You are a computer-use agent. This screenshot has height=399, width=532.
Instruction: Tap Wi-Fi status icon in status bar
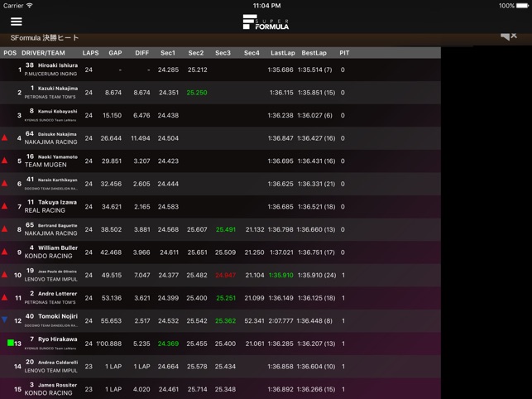30,6
